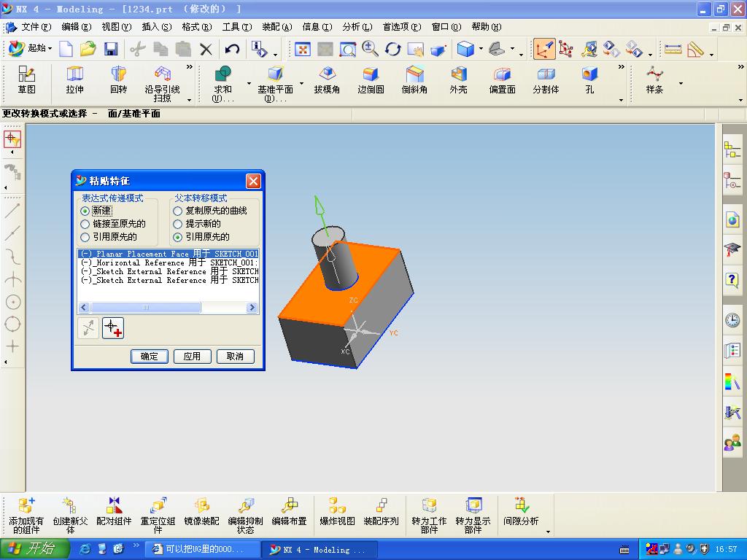Screen dimensions: 747x560
Task: Expand the 求和 tool dropdown arrow
Action: point(249,83)
